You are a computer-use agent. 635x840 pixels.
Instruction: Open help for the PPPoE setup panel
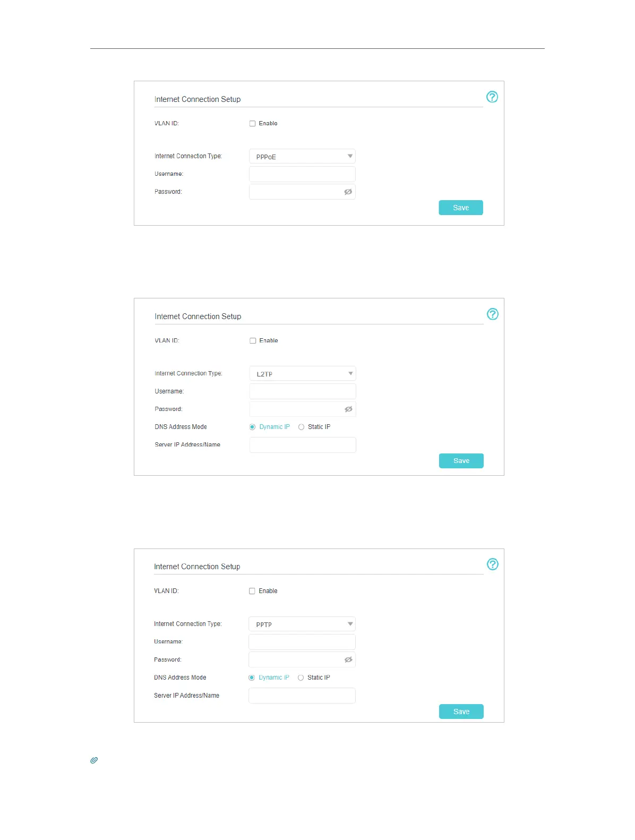pos(492,97)
